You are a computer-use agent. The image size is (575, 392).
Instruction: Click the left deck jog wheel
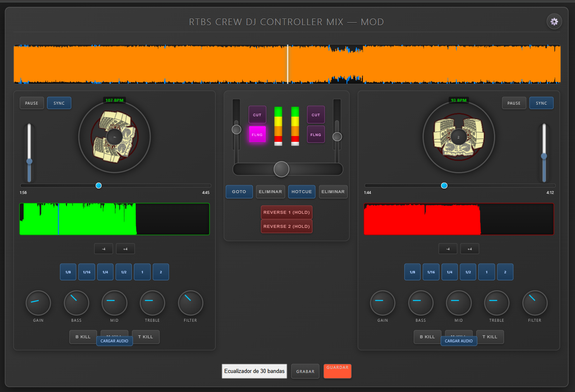115,137
